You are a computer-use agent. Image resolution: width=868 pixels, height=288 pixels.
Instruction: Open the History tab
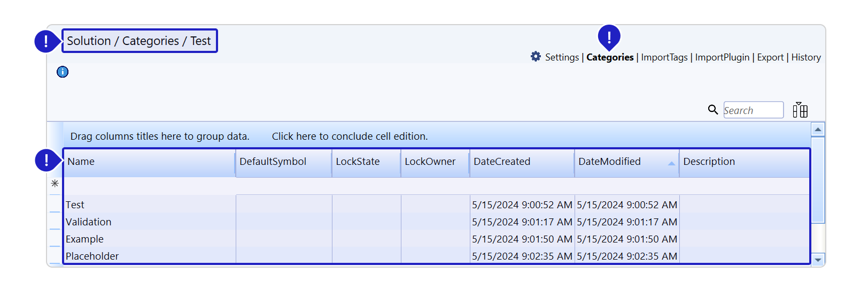(806, 57)
